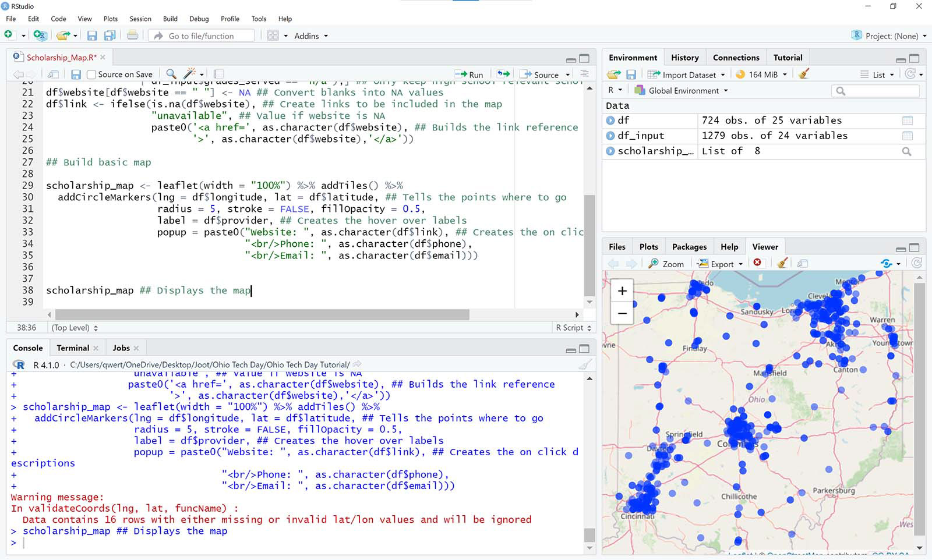Image resolution: width=932 pixels, height=560 pixels.
Task: Close the Jobs tab
Action: pos(136,348)
